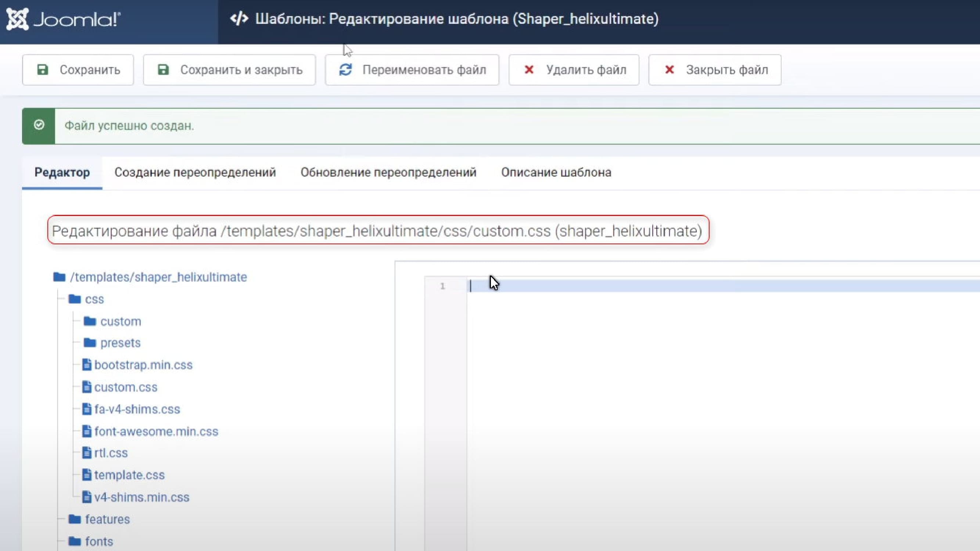Image resolution: width=980 pixels, height=551 pixels.
Task: Click Удалить файл button
Action: [x=574, y=70]
